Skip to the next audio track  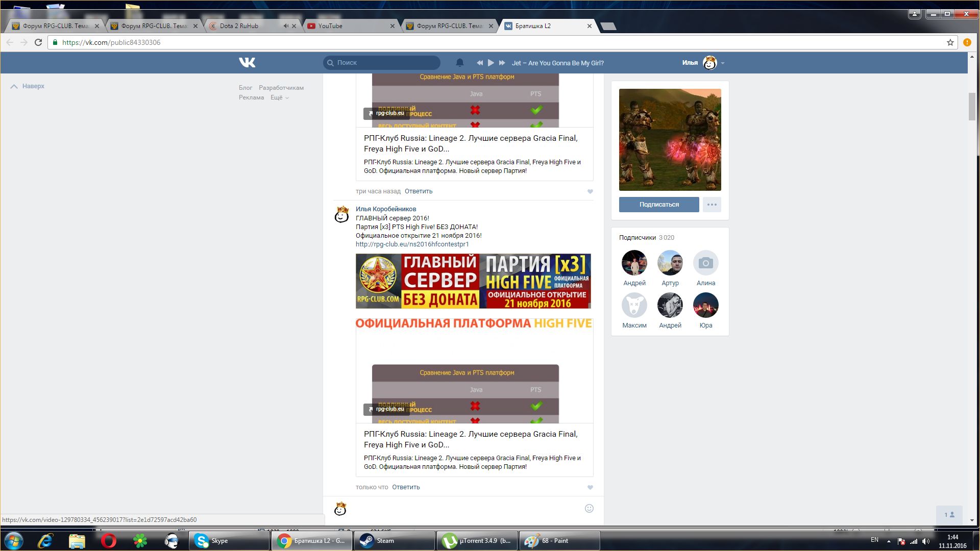click(x=502, y=63)
